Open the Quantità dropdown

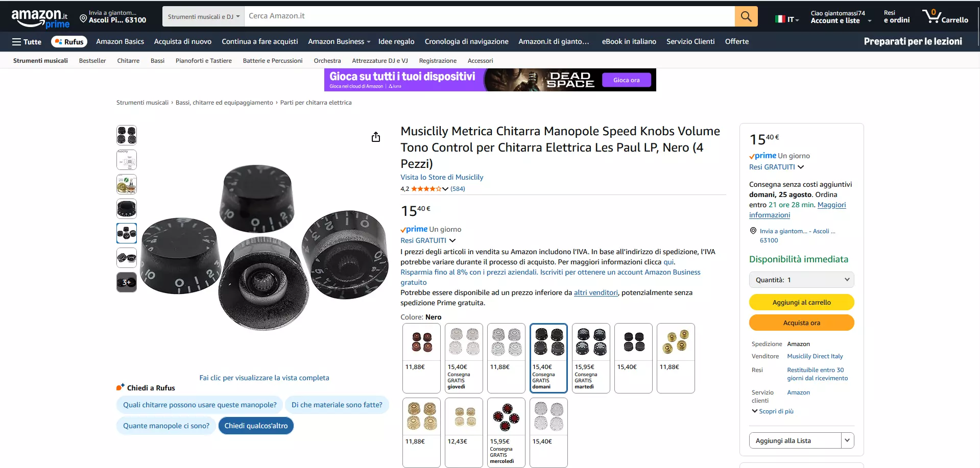(801, 280)
